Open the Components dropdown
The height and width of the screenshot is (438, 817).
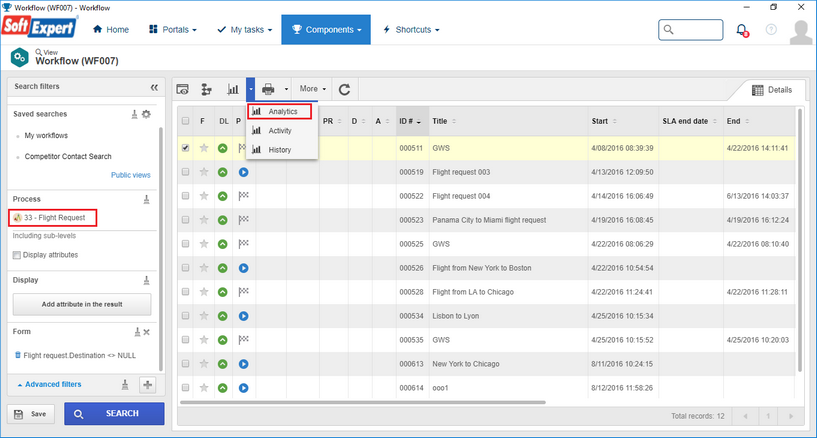coord(326,30)
